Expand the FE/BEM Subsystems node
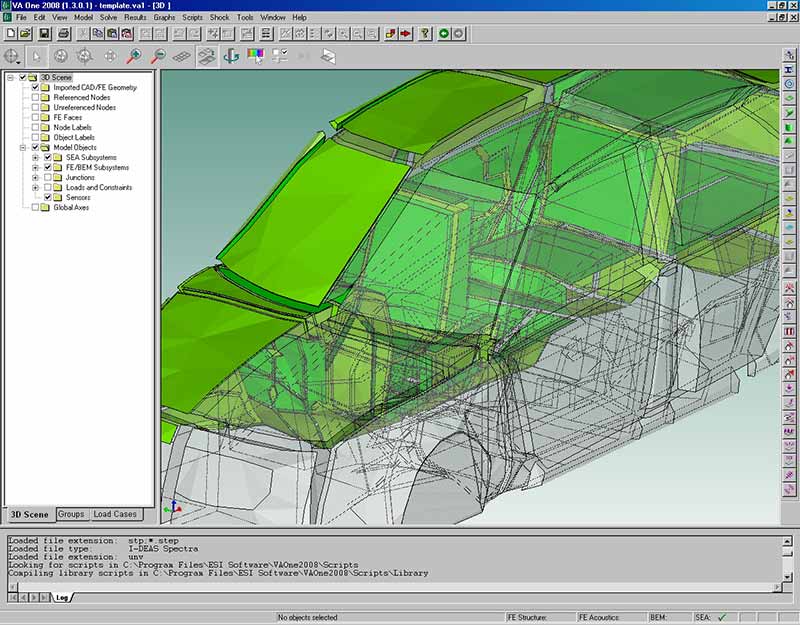 coord(35,167)
